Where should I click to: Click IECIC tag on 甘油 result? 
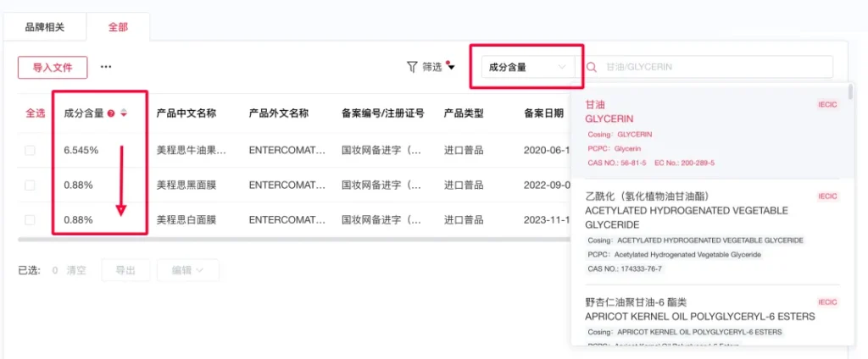point(827,105)
